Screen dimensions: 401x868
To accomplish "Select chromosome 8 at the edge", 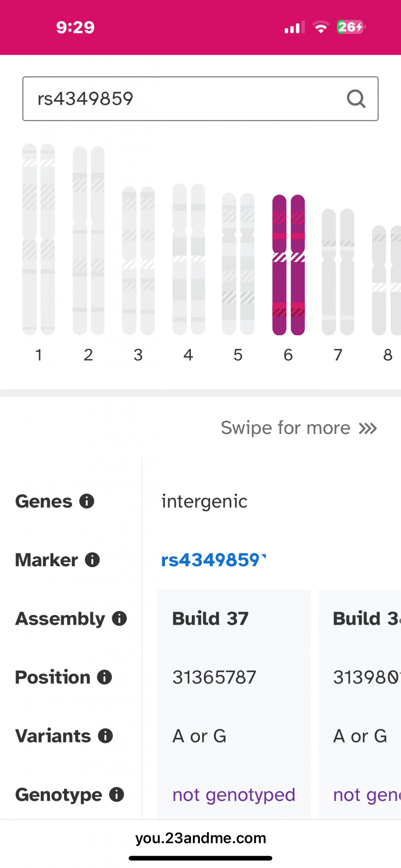I will click(387, 281).
